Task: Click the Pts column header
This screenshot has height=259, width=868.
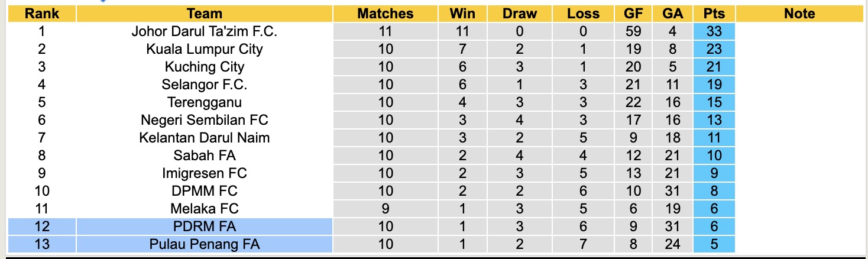Action: [x=714, y=14]
